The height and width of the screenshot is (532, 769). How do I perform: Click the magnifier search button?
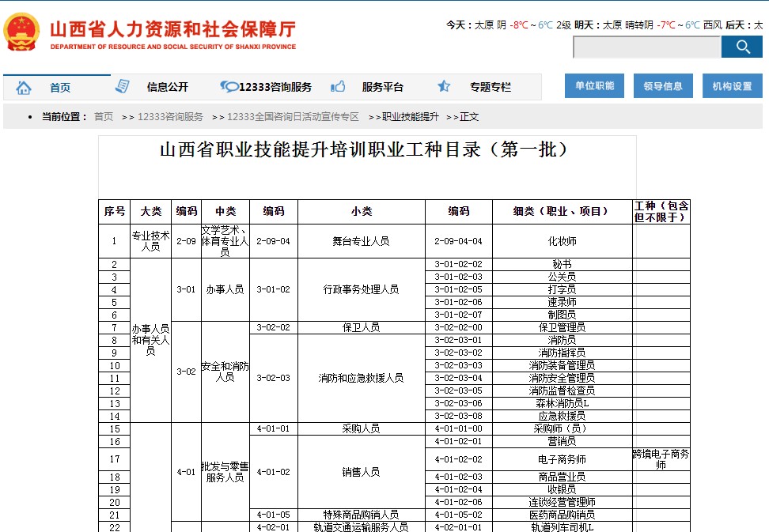tap(742, 47)
